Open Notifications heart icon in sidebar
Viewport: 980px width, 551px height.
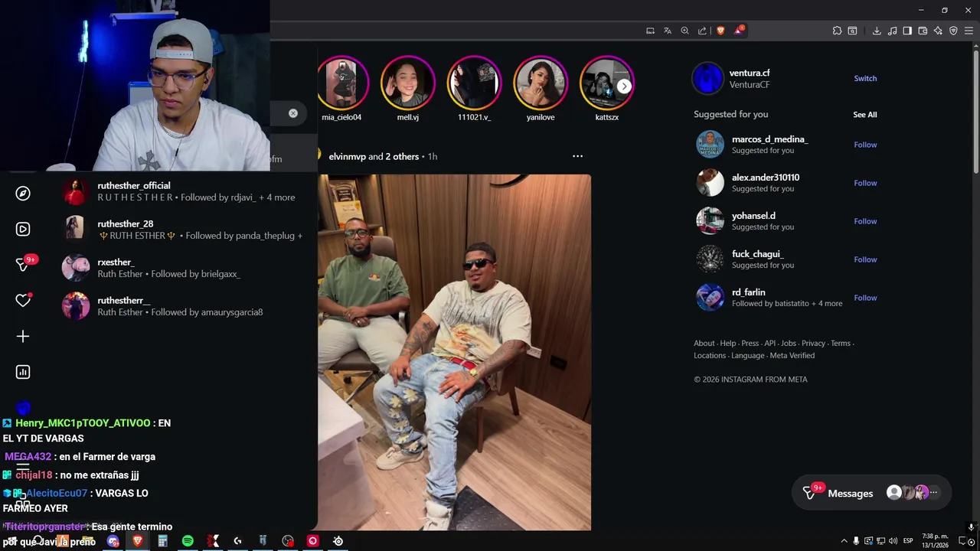click(x=23, y=301)
